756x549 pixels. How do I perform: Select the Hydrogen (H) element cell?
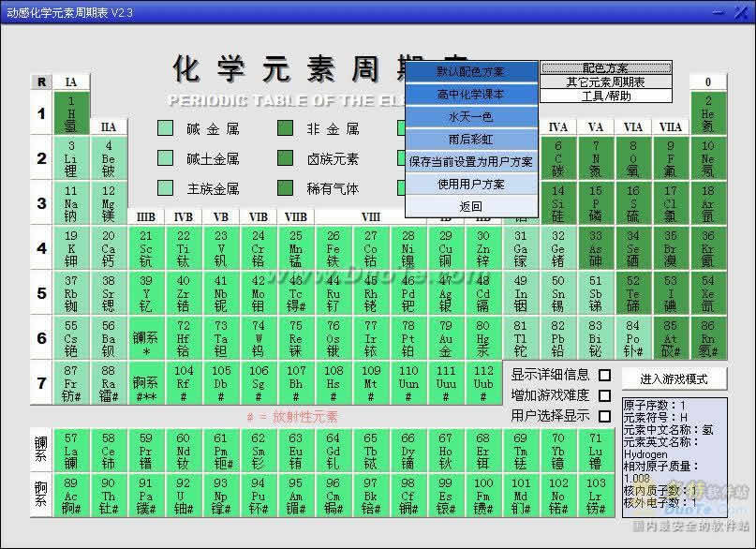[x=71, y=113]
